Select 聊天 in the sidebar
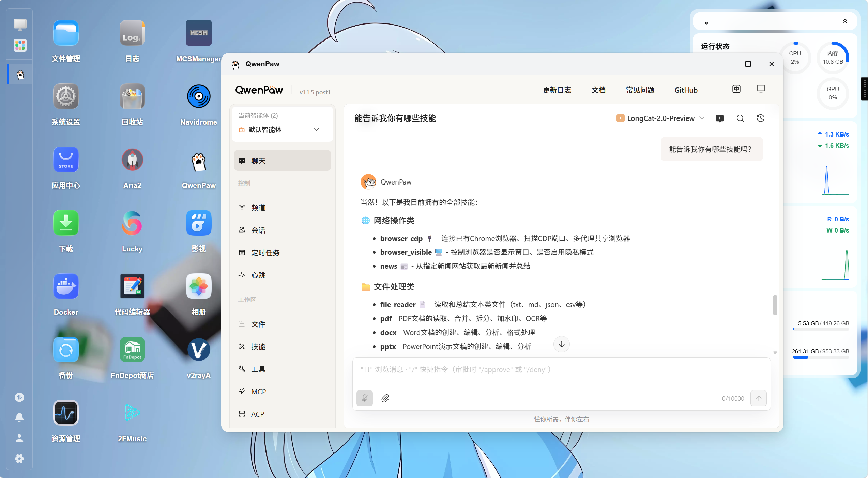This screenshot has height=479, width=868. pos(283,161)
